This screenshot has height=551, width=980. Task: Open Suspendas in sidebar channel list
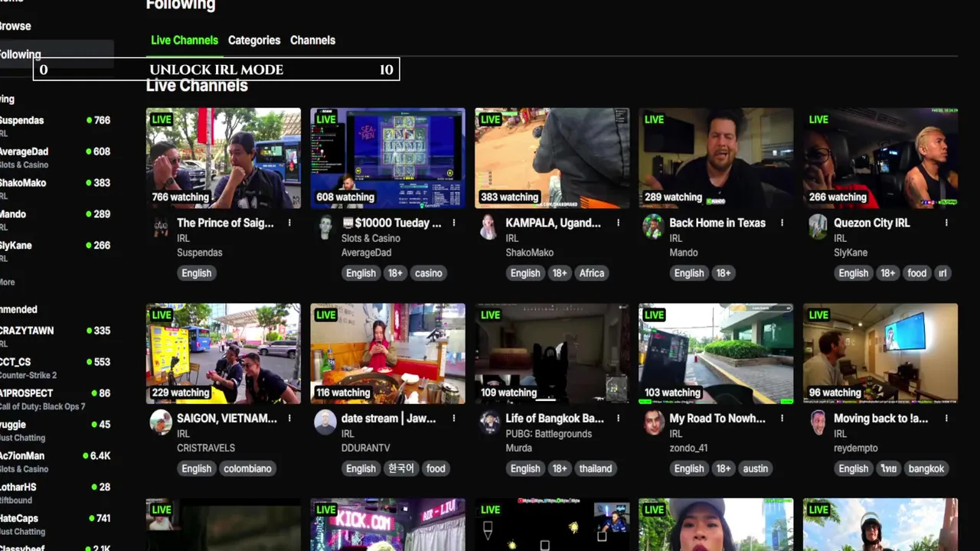click(55, 126)
